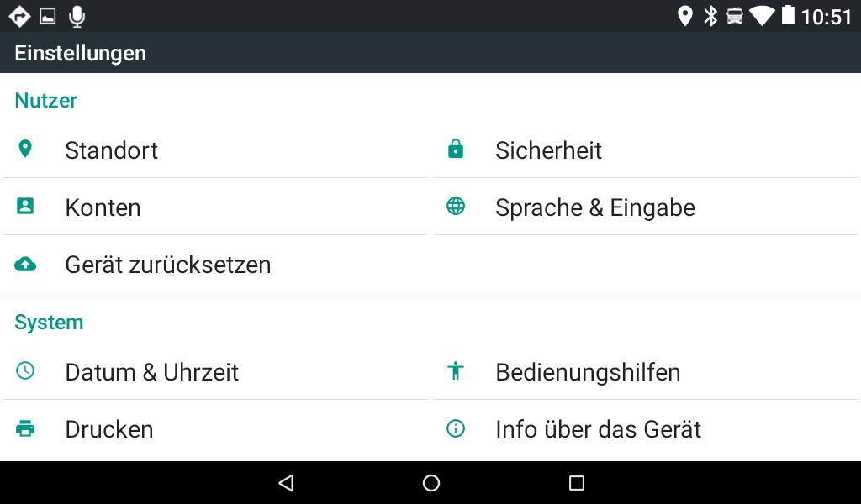
Task: Open Standort settings
Action: pos(112,150)
